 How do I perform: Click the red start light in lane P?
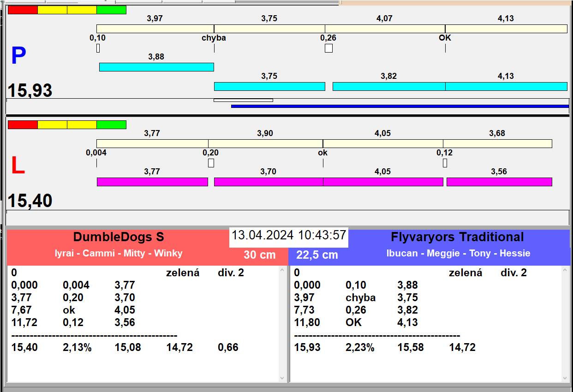pyautogui.click(x=23, y=10)
